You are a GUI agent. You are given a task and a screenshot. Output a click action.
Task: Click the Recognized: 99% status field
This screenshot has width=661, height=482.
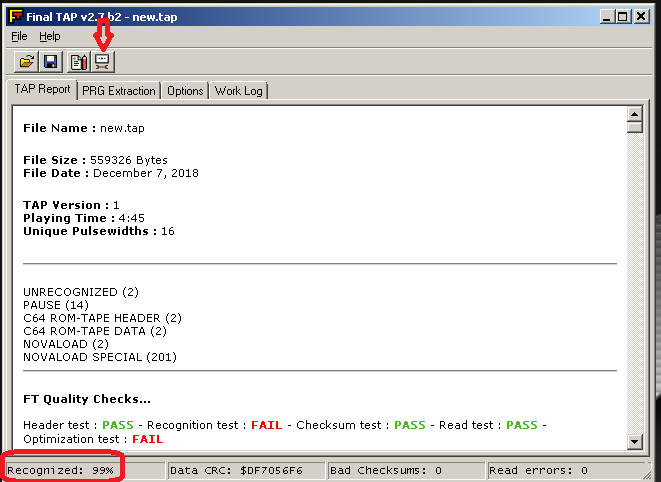pos(86,470)
